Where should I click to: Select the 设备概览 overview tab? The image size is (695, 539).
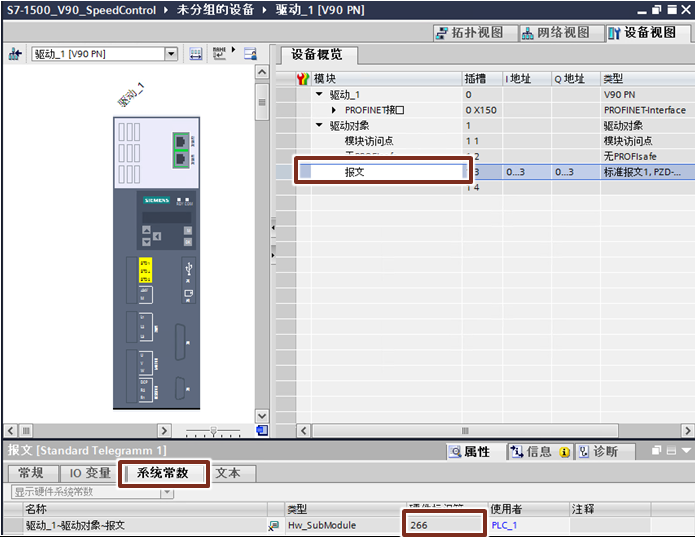(317, 55)
